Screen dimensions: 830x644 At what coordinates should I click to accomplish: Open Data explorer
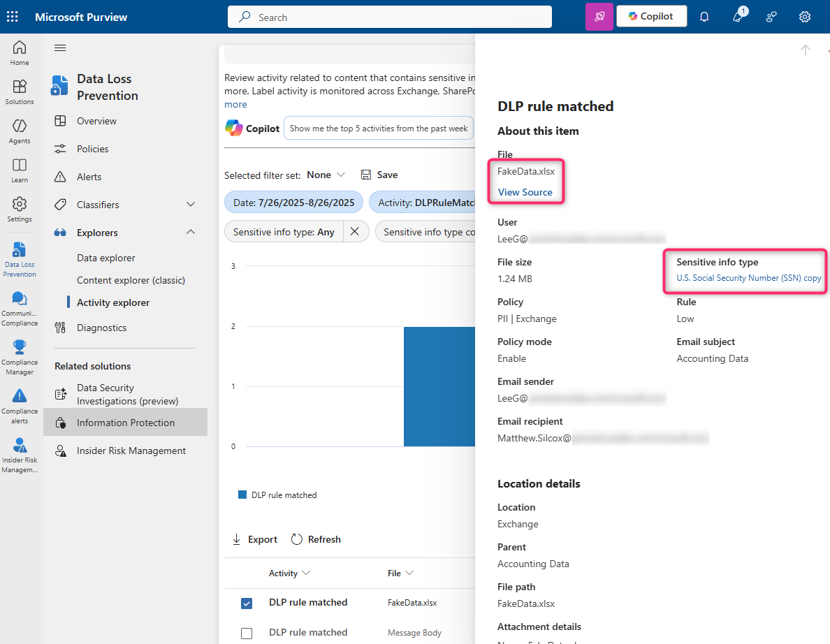(106, 258)
